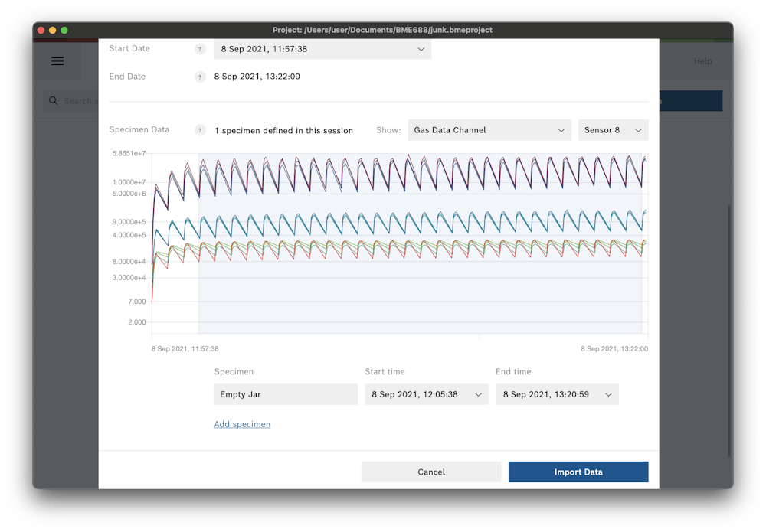The height and width of the screenshot is (532, 766).
Task: Cancel the import dialog
Action: coord(431,472)
